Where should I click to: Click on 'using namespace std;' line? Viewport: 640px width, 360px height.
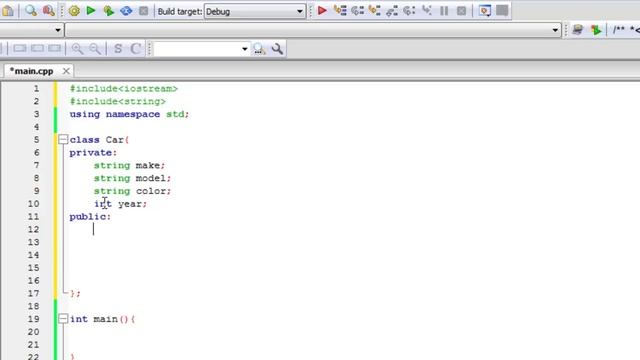point(129,114)
